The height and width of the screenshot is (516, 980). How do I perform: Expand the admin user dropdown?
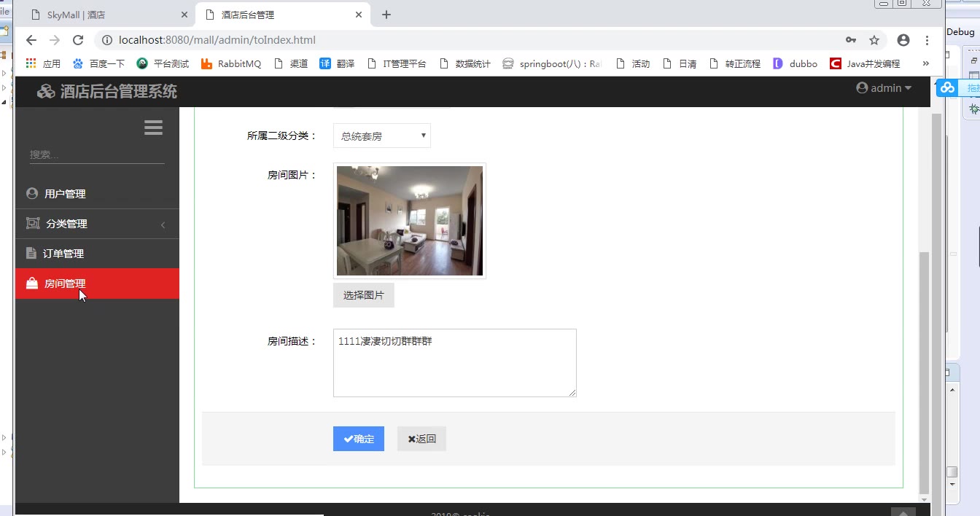click(x=884, y=88)
